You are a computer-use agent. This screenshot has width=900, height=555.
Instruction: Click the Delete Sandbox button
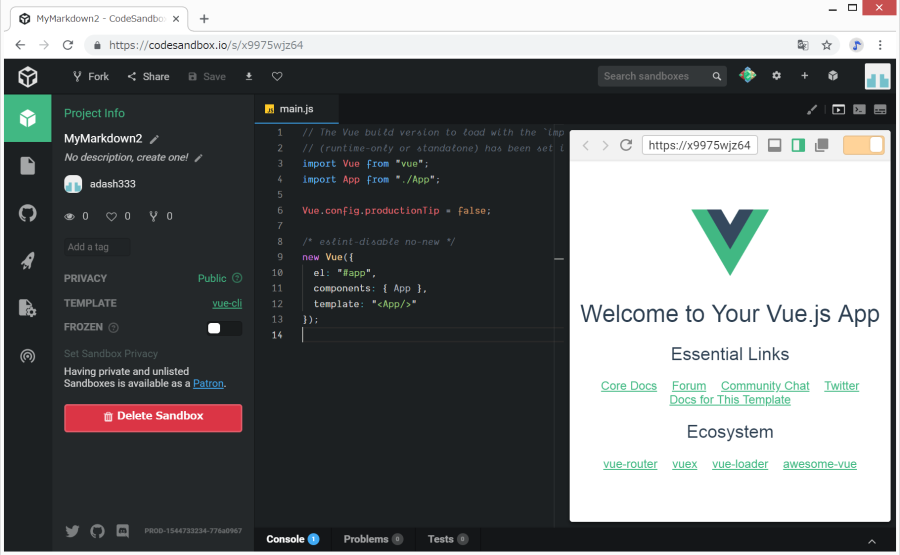(x=153, y=417)
